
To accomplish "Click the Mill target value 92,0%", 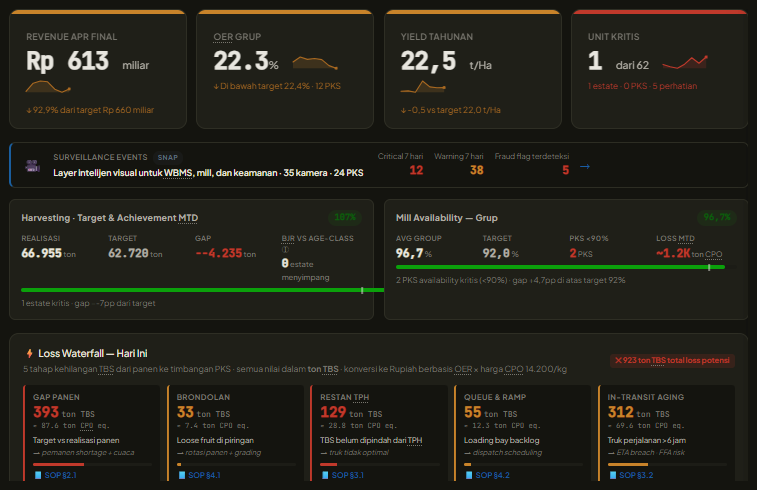I will point(501,253).
